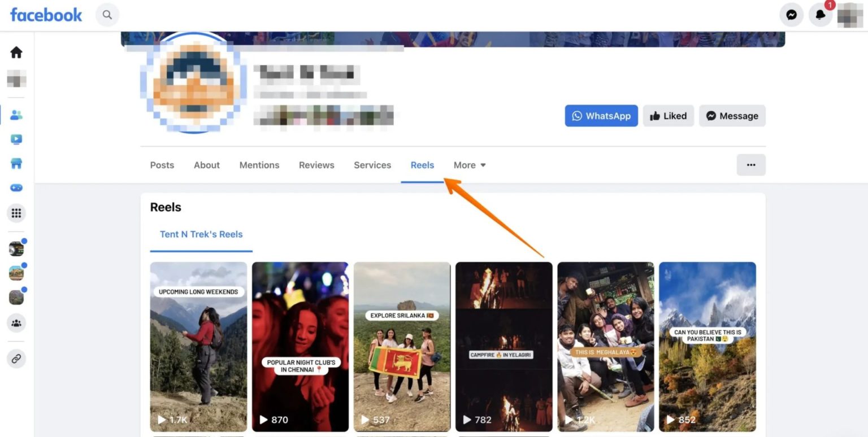Click the Message button
The width and height of the screenshot is (868, 437).
pyautogui.click(x=732, y=116)
